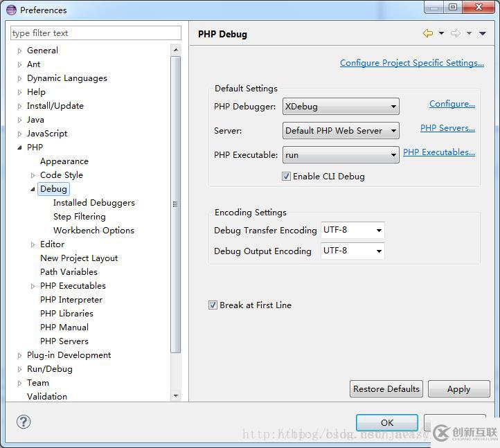
Task: Select the Run/Debug tree label
Action: click(x=50, y=369)
